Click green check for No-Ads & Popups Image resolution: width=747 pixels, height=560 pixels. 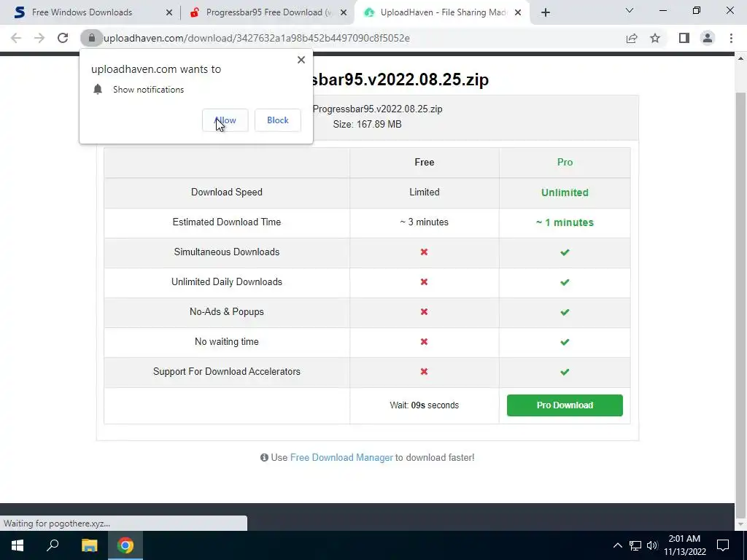point(565,312)
